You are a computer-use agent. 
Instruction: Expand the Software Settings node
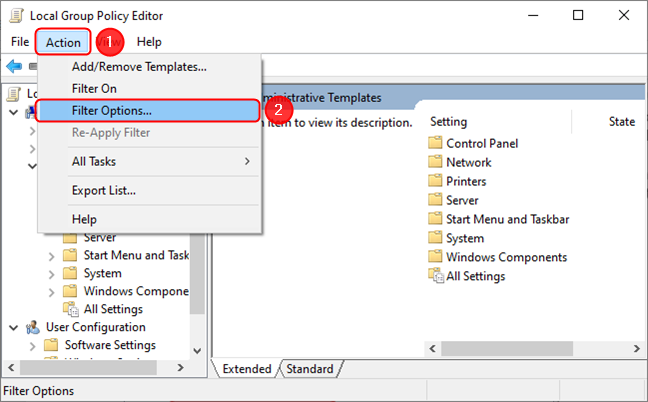point(33,346)
